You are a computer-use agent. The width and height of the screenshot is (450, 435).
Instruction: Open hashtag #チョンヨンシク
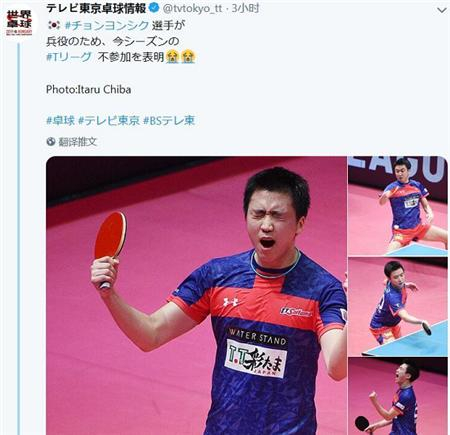[x=107, y=26]
